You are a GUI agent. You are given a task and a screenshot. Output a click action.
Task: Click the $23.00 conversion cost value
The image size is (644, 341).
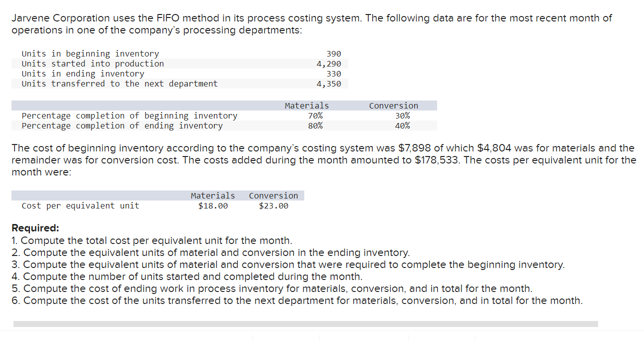(273, 205)
